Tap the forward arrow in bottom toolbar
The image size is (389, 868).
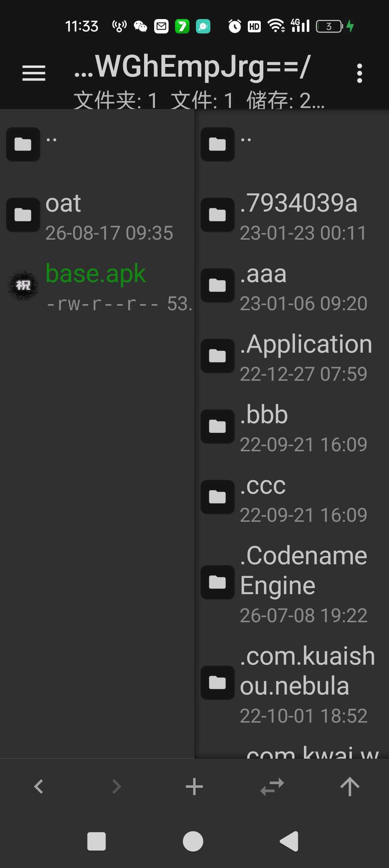[116, 786]
